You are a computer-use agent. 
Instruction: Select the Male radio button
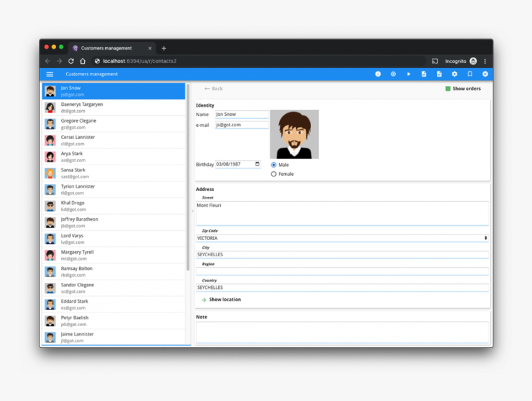coord(273,165)
